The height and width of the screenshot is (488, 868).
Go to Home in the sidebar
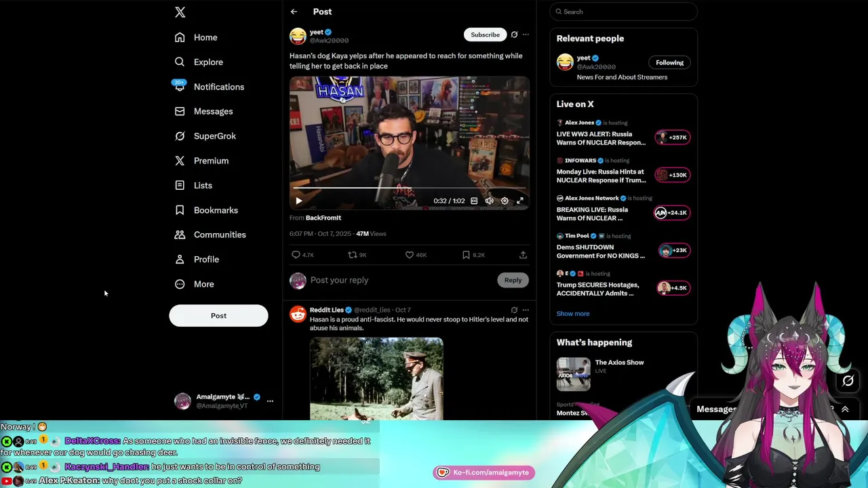[x=196, y=37]
